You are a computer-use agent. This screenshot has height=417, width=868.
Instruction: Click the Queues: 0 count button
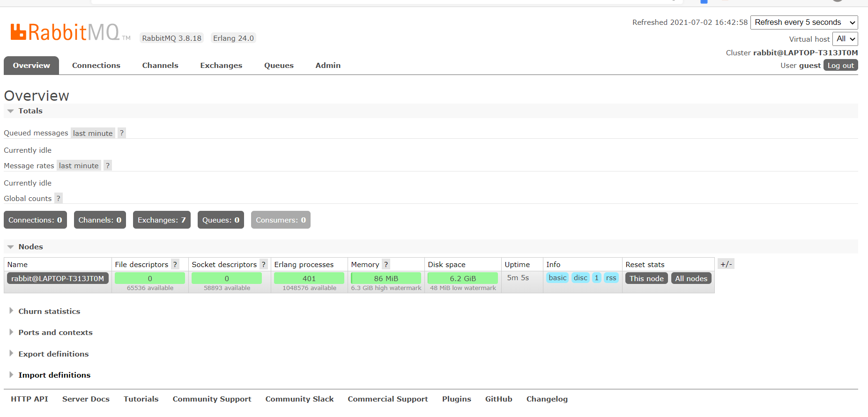(221, 220)
